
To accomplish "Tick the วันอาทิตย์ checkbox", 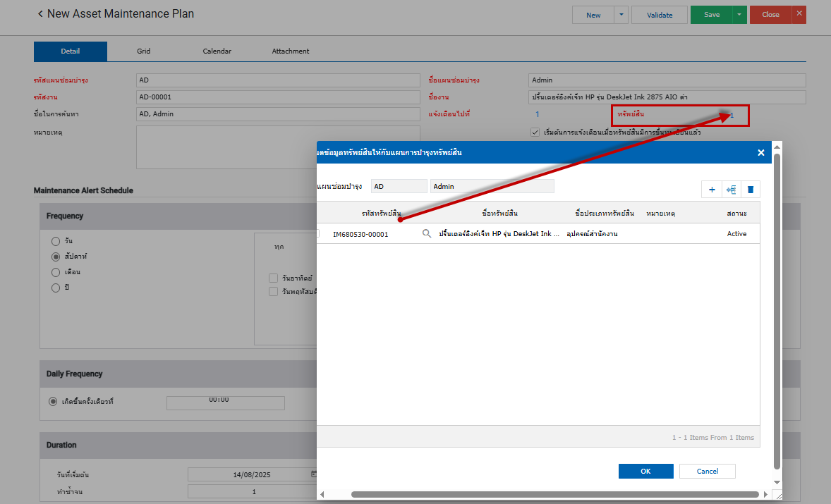I will tap(273, 278).
